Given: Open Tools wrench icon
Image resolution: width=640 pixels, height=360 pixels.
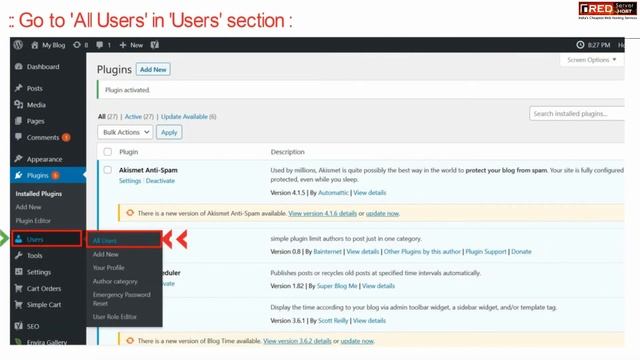Looking at the screenshot, I should pos(18,256).
